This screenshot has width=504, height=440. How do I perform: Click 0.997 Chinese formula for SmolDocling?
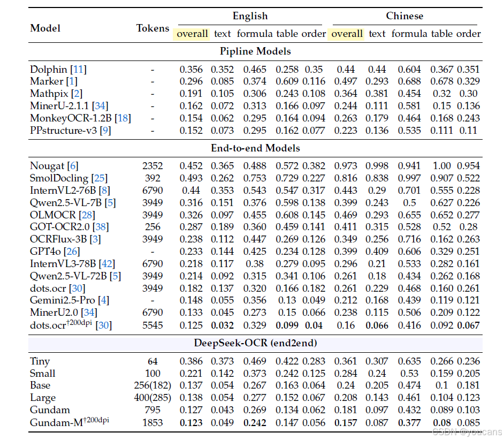coord(409,178)
